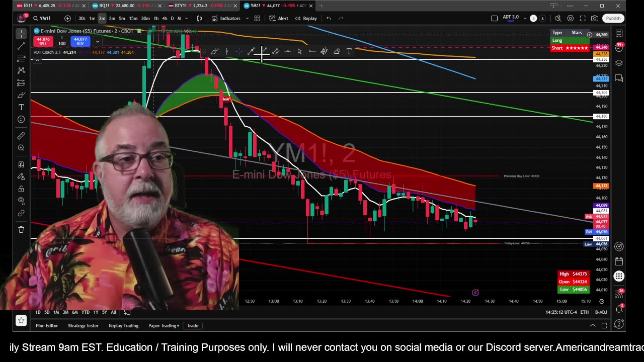Open the candle chart type menu
Image resolution: width=644 pixels, height=362 pixels.
pos(199,19)
